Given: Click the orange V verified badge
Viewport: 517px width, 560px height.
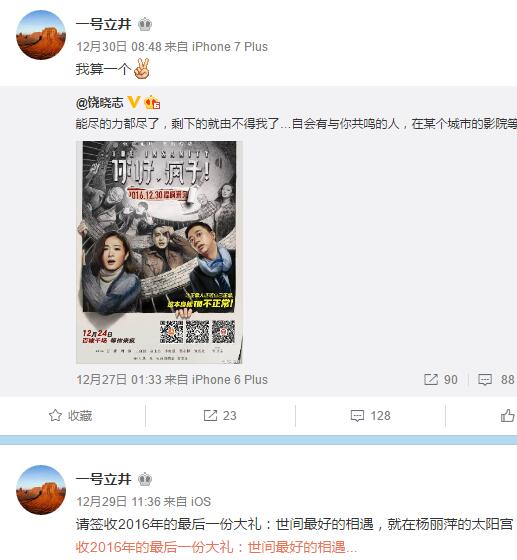Looking at the screenshot, I should tap(134, 102).
